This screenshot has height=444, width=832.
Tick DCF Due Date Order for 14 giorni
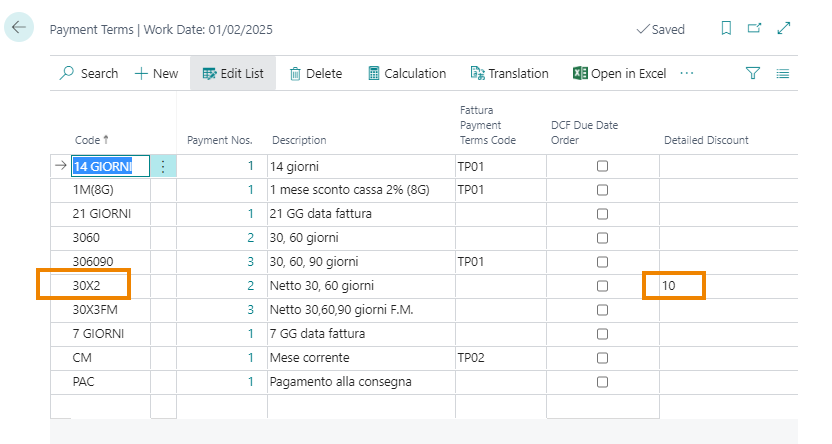tap(602, 166)
